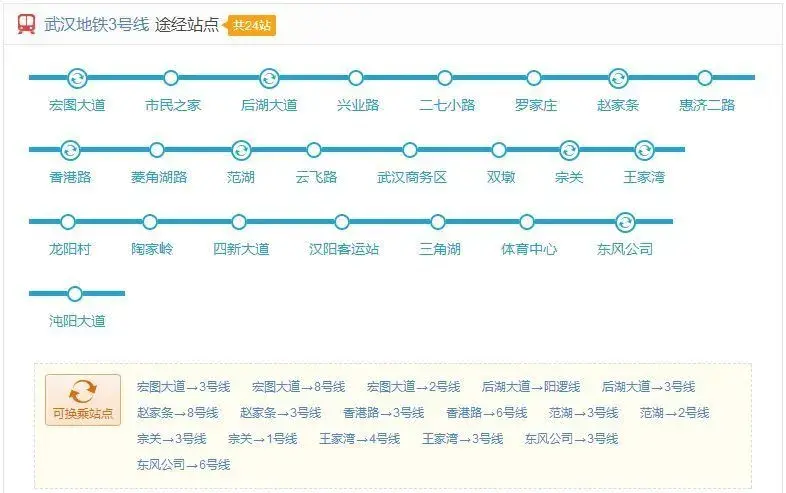Image resolution: width=786 pixels, height=493 pixels.
Task: Click the 赵家条 transfer station marker
Action: [618, 78]
